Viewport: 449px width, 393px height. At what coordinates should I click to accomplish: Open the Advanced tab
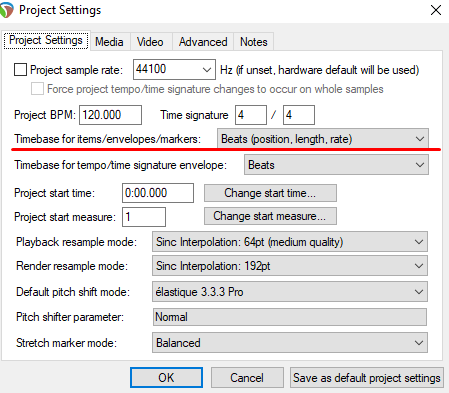[x=203, y=42]
